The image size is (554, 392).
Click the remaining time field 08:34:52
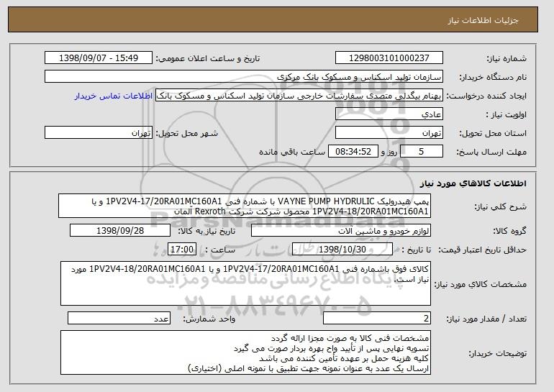click(353, 152)
